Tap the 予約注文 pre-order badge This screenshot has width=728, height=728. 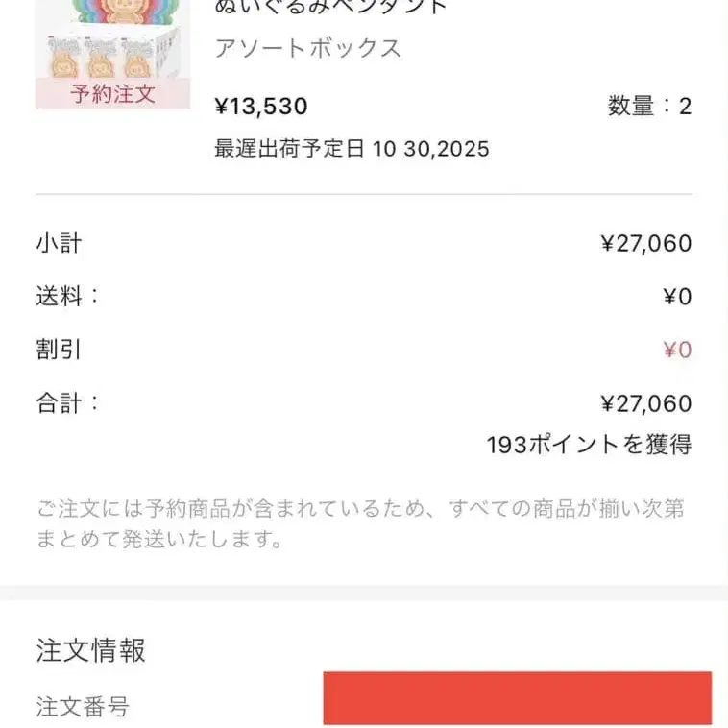pos(112,94)
